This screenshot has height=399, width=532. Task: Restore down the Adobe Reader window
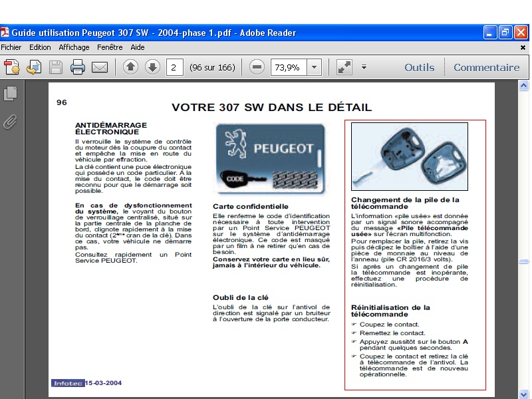click(x=505, y=33)
